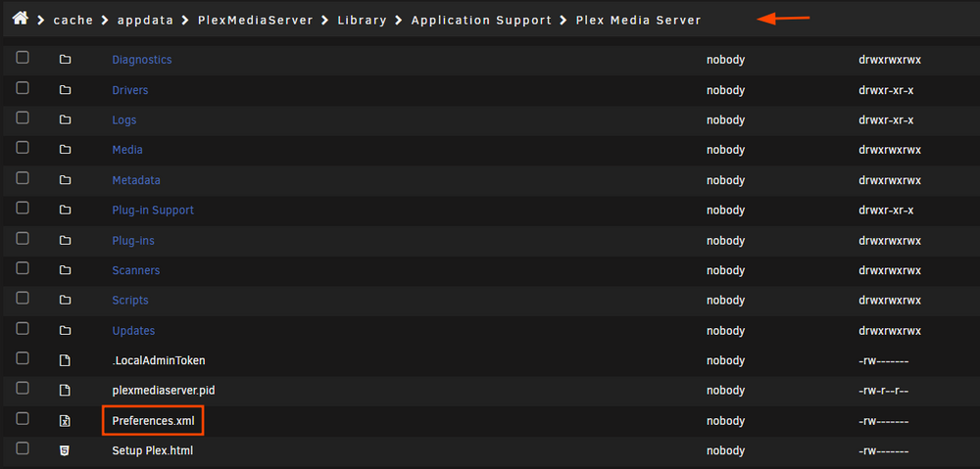The image size is (980, 469).
Task: Open the Diagnostics folder
Action: 142,60
